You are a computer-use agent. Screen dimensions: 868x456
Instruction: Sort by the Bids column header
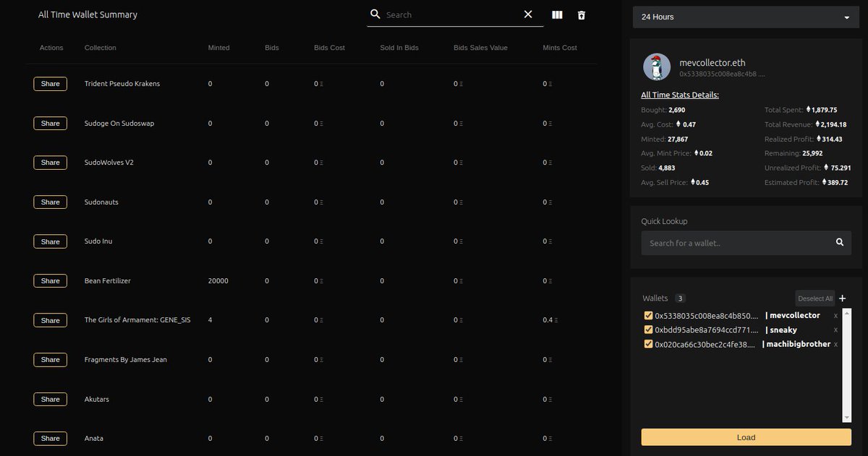(x=271, y=48)
